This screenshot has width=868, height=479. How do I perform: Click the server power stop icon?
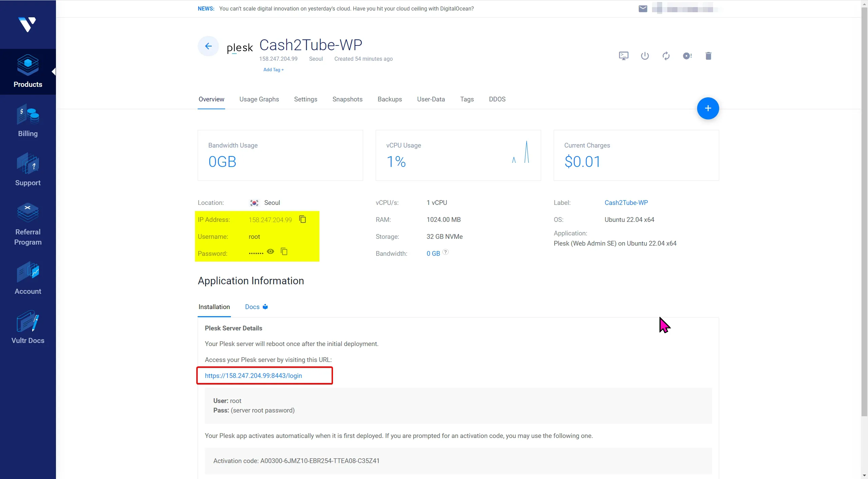point(645,56)
